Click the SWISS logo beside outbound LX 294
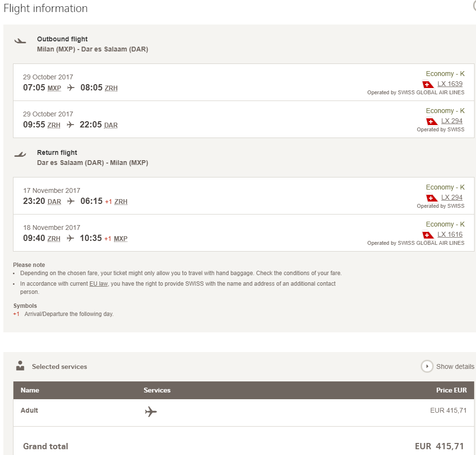476x455 pixels. (432, 121)
